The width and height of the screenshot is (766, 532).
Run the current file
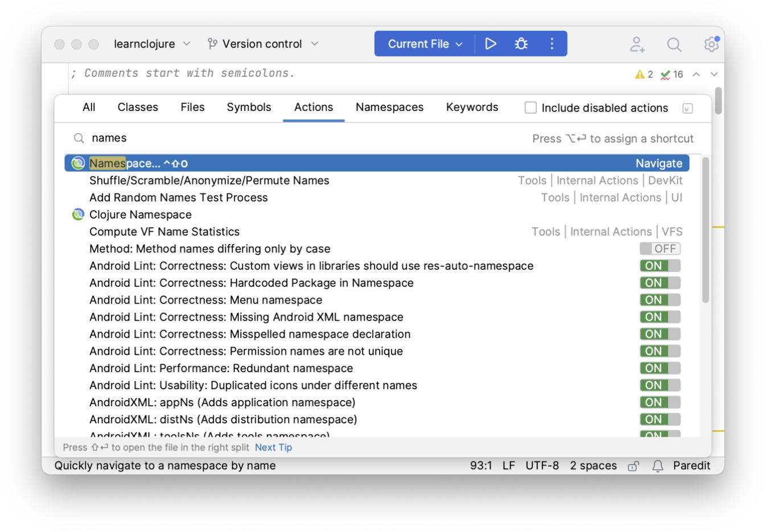(x=491, y=44)
